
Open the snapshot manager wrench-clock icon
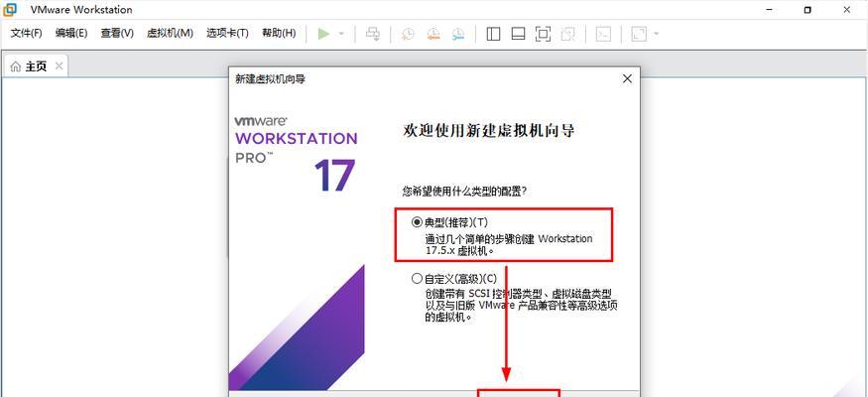pyautogui.click(x=457, y=34)
